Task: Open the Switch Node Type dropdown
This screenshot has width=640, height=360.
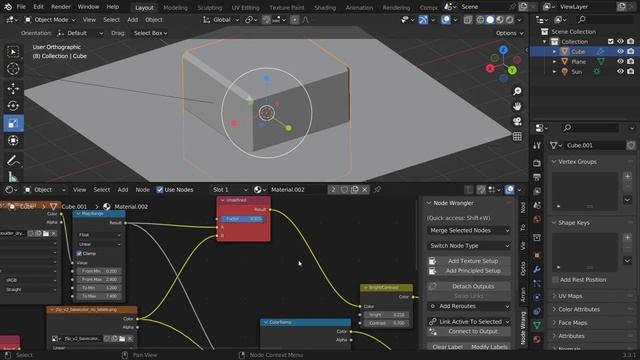Action: click(469, 246)
